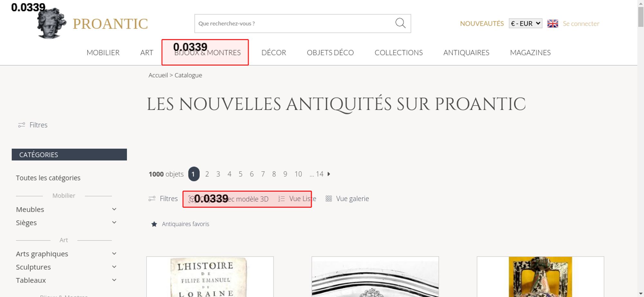Open the MOBILIER menu
This screenshot has height=297, width=644.
pyautogui.click(x=103, y=53)
